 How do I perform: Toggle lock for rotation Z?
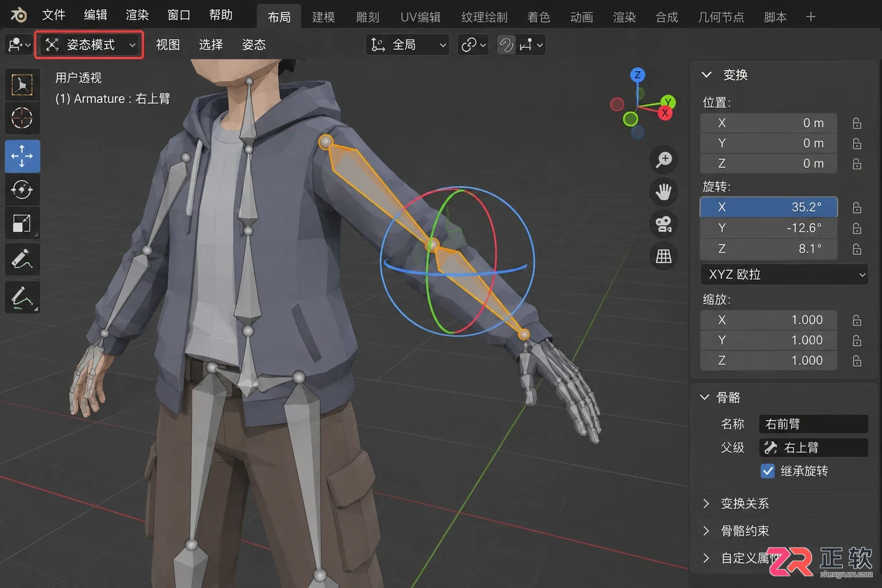coord(857,249)
